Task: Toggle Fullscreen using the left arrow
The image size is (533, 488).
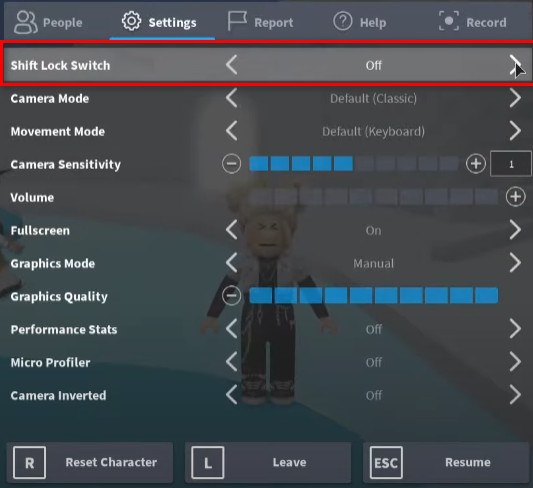Action: pos(232,230)
